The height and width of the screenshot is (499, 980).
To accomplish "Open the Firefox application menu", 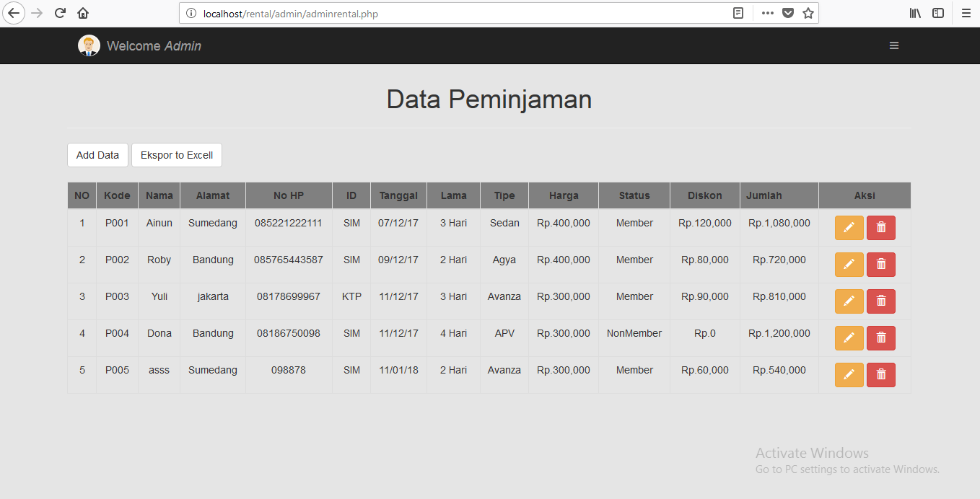I will 966,13.
